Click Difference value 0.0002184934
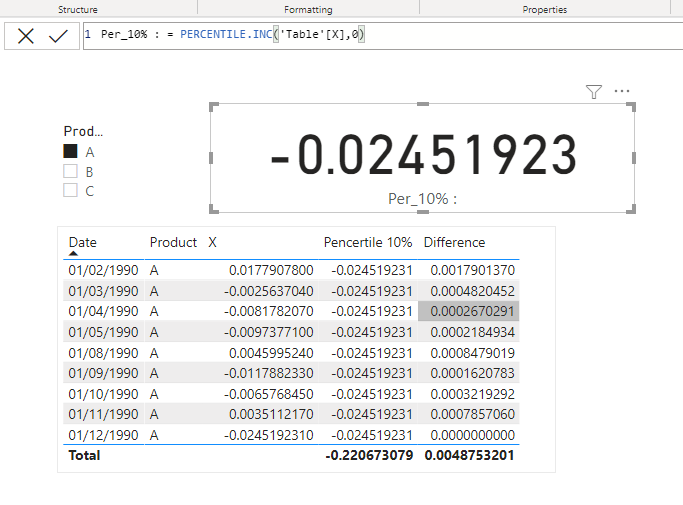The image size is (683, 505). [473, 332]
